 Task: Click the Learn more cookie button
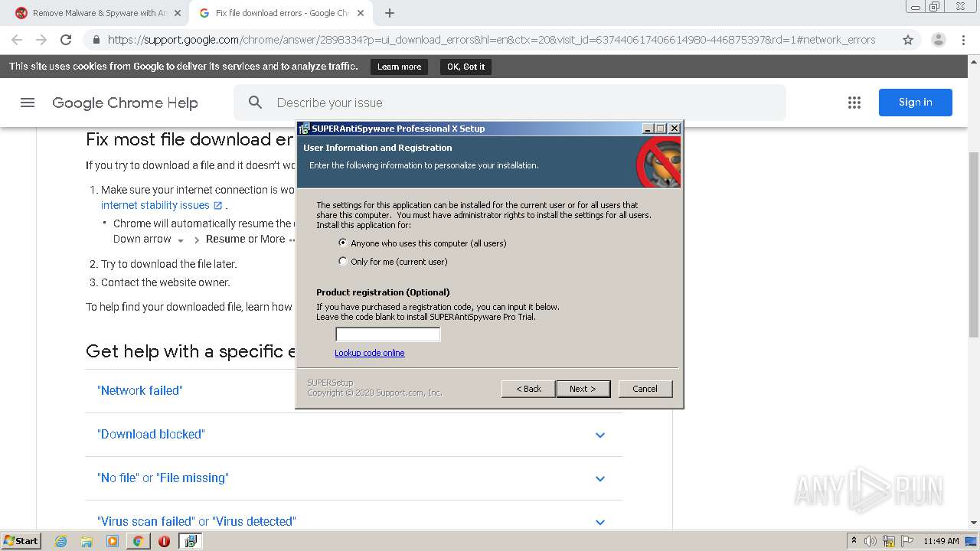click(399, 67)
